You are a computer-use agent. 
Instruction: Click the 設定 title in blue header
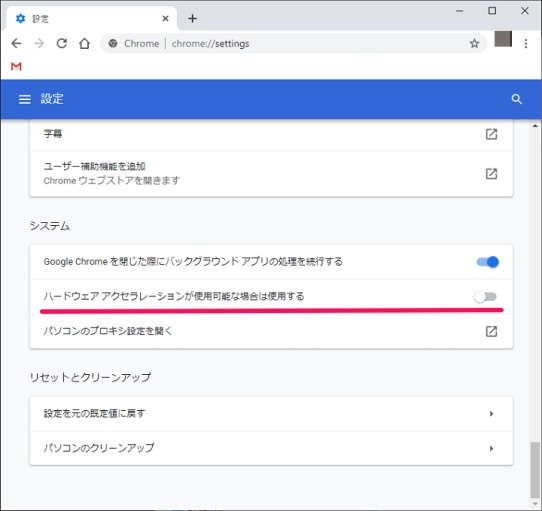[x=52, y=99]
